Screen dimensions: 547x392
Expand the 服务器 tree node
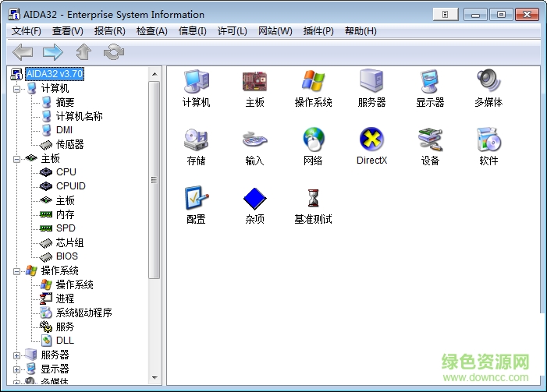point(16,355)
